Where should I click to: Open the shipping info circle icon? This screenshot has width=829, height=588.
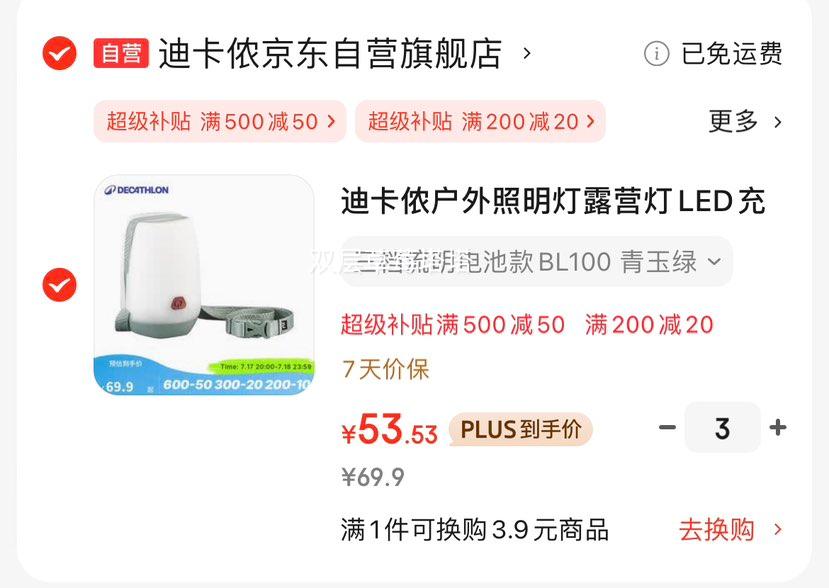point(656,53)
